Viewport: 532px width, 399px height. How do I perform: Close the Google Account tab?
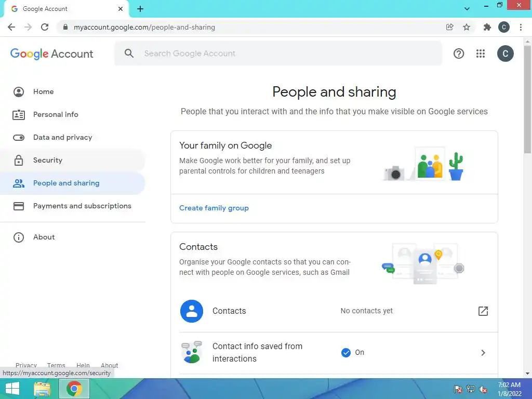coord(121,9)
